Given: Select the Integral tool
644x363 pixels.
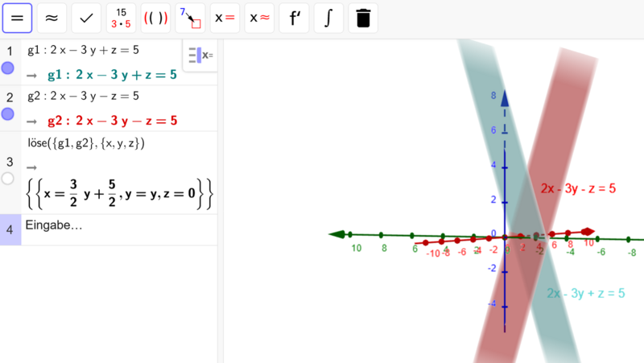Looking at the screenshot, I should pos(328,18).
